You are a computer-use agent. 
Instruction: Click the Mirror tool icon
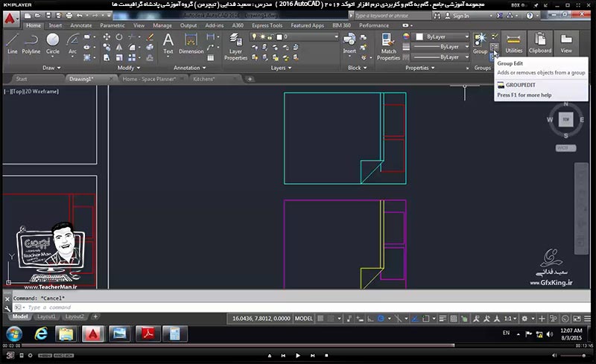[x=119, y=47]
